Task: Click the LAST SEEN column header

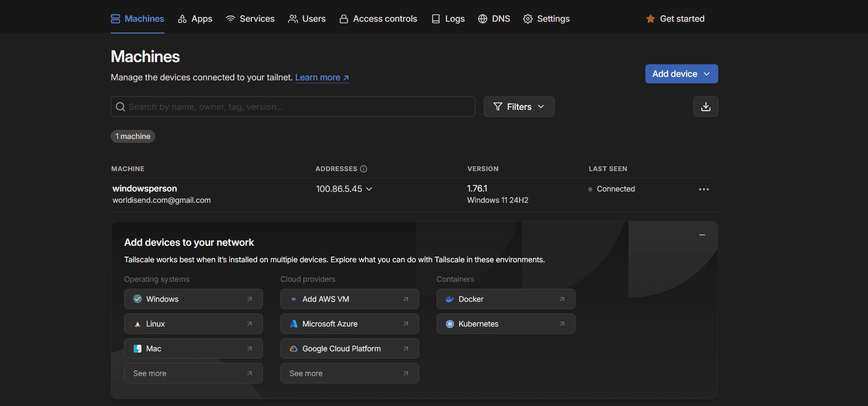Action: click(608, 169)
